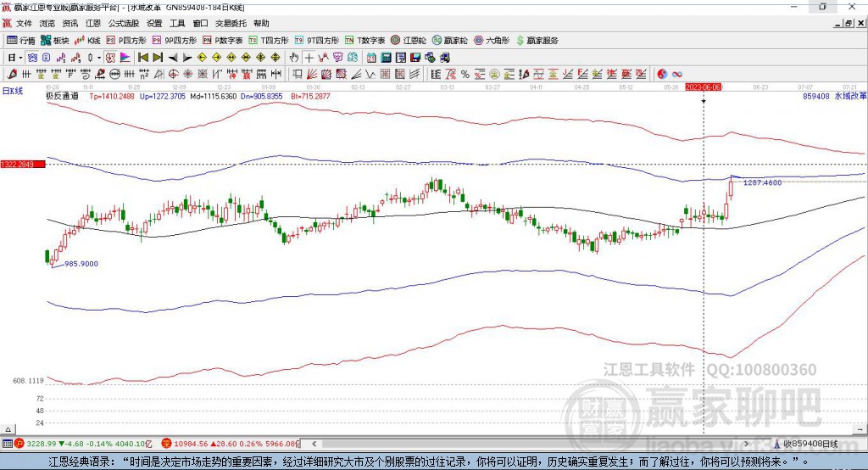The height and width of the screenshot is (470, 868).
Task: Toggle the crosshair cursor tool
Action: 309,58
